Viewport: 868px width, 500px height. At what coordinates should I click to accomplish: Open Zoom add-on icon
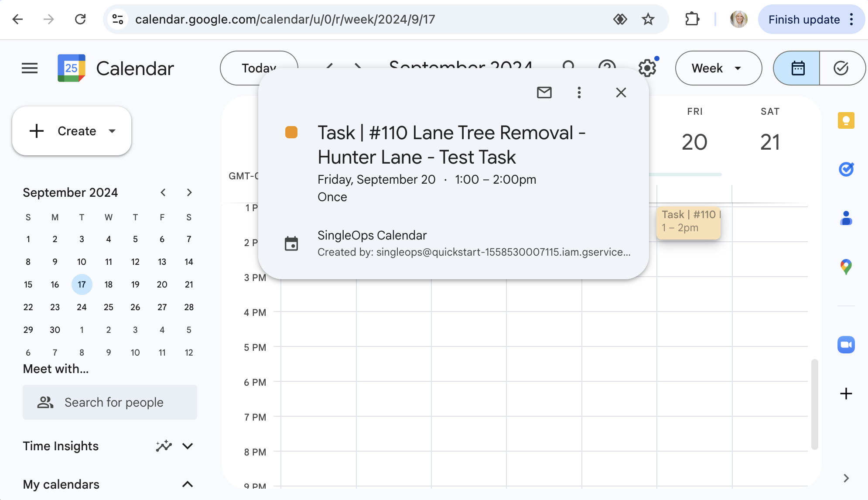click(846, 345)
